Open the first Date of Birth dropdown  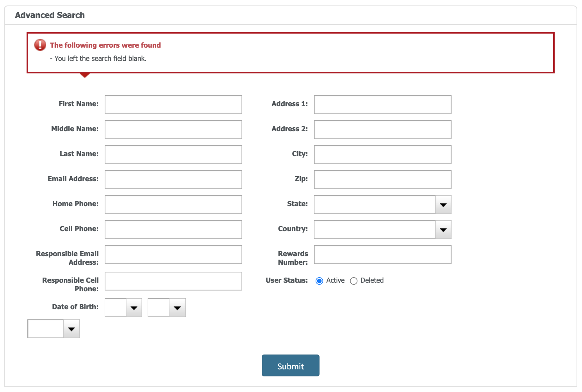(x=123, y=308)
